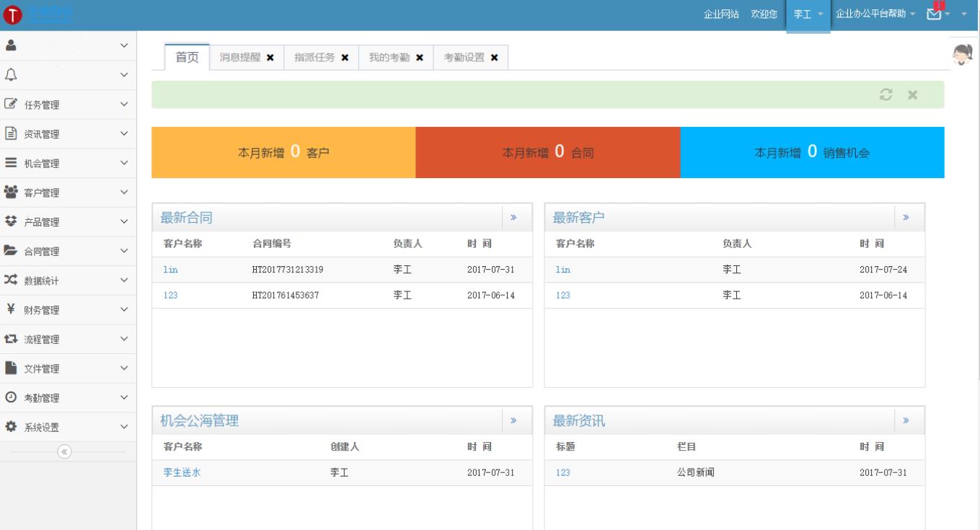Open more of 最新资讯 panel

coord(906,420)
